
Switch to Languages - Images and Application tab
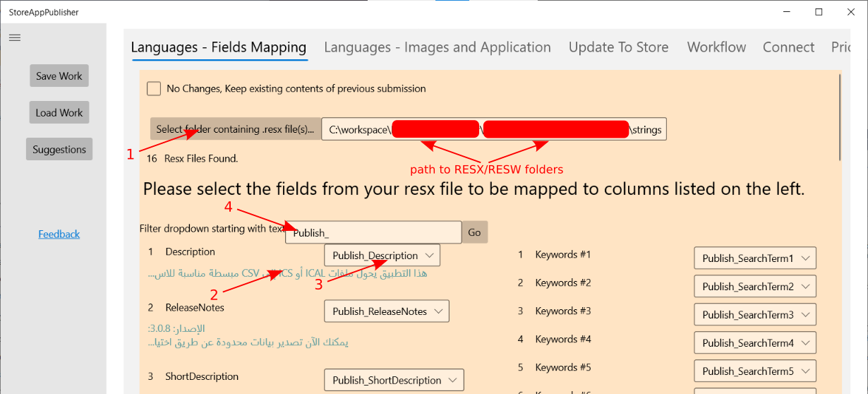point(438,47)
